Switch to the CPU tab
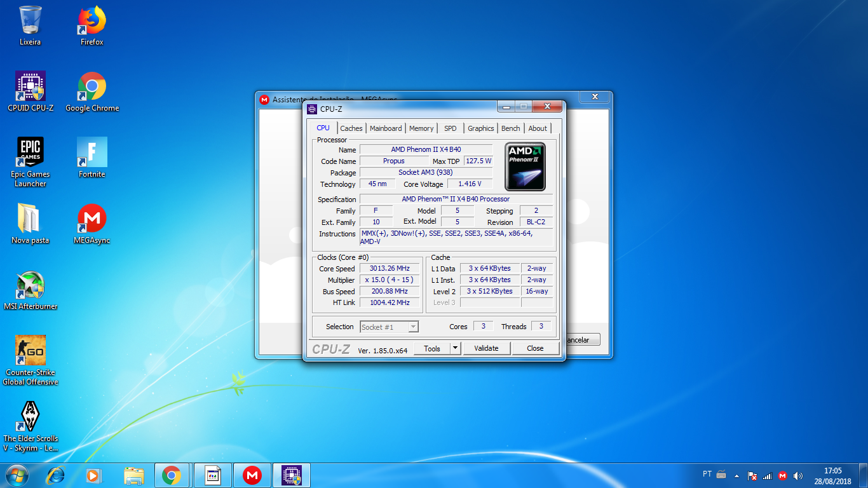This screenshot has width=868, height=488. pos(323,128)
